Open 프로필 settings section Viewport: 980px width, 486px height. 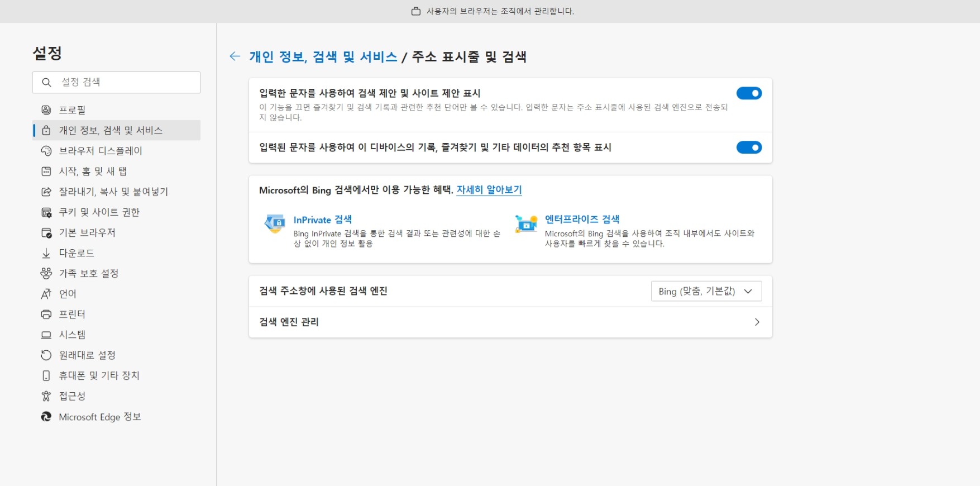point(116,110)
